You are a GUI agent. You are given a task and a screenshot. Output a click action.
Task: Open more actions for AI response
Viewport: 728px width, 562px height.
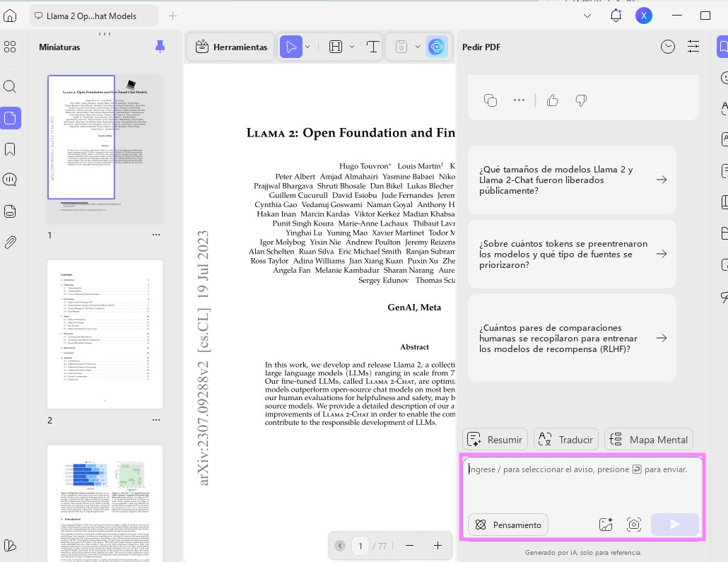tap(519, 100)
